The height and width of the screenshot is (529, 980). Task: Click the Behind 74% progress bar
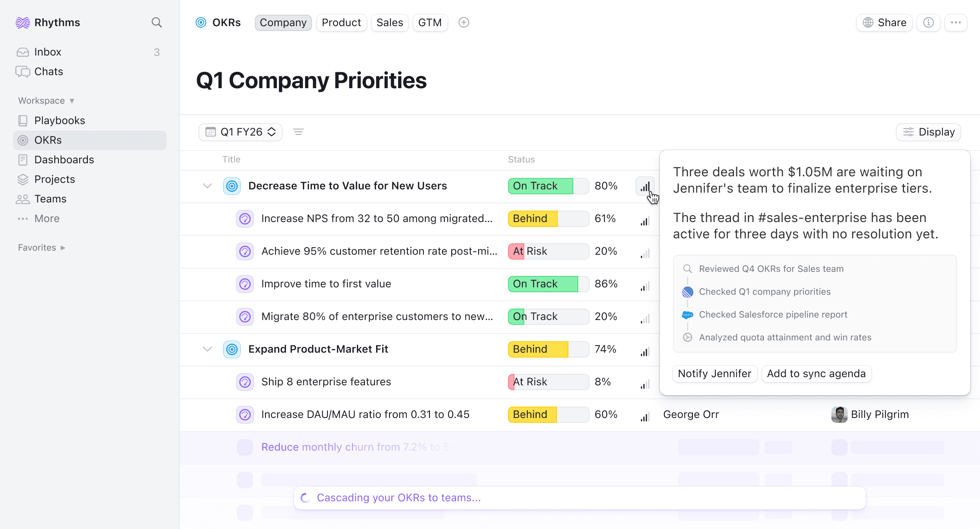coord(548,349)
